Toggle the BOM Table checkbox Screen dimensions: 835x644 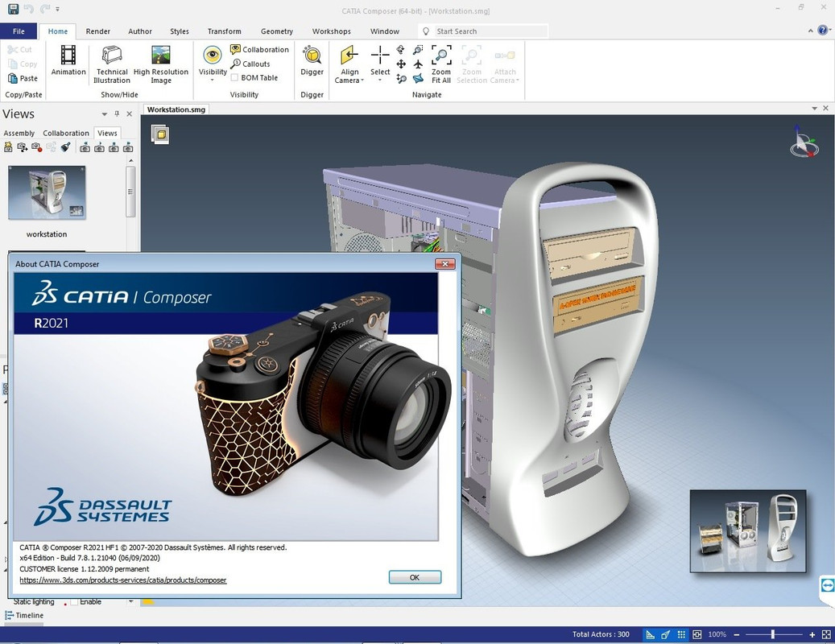[x=234, y=78]
